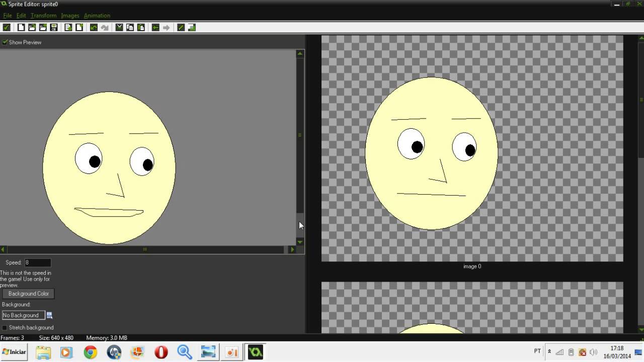Screen dimensions: 644x362
Task: Open Windows Media Player from taskbar
Action: 66,352
